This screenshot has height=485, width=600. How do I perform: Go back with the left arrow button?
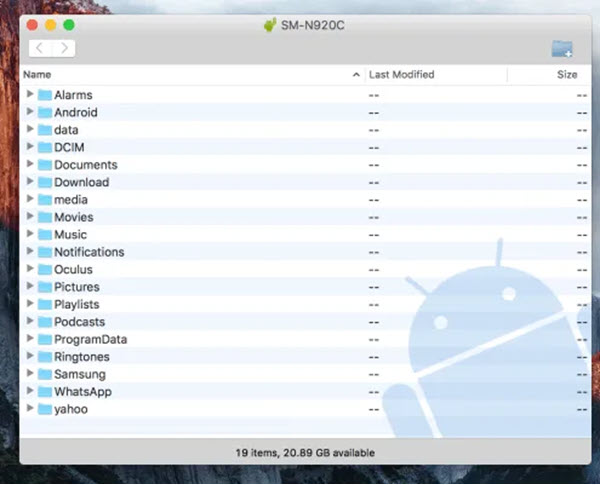40,48
